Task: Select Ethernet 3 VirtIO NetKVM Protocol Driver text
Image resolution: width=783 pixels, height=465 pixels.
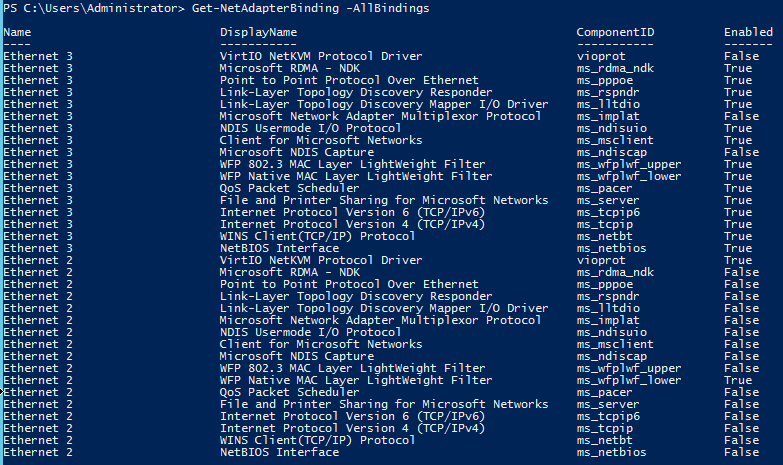Action: (x=320, y=56)
